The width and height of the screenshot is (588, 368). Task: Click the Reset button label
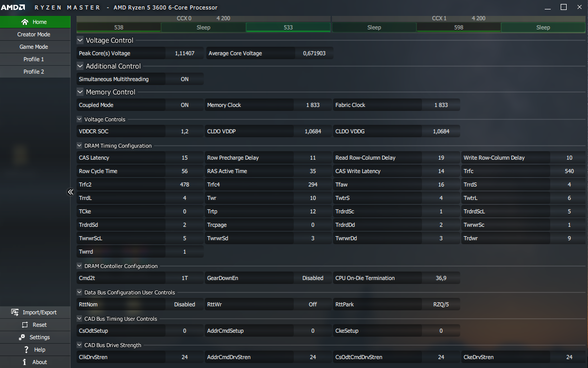click(x=39, y=324)
